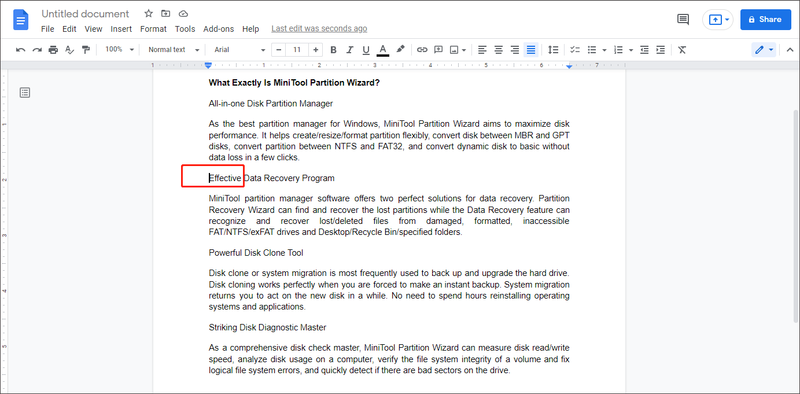Click the line 'Powerful Disk Clone Tool'
The height and width of the screenshot is (394, 800).
(256, 253)
